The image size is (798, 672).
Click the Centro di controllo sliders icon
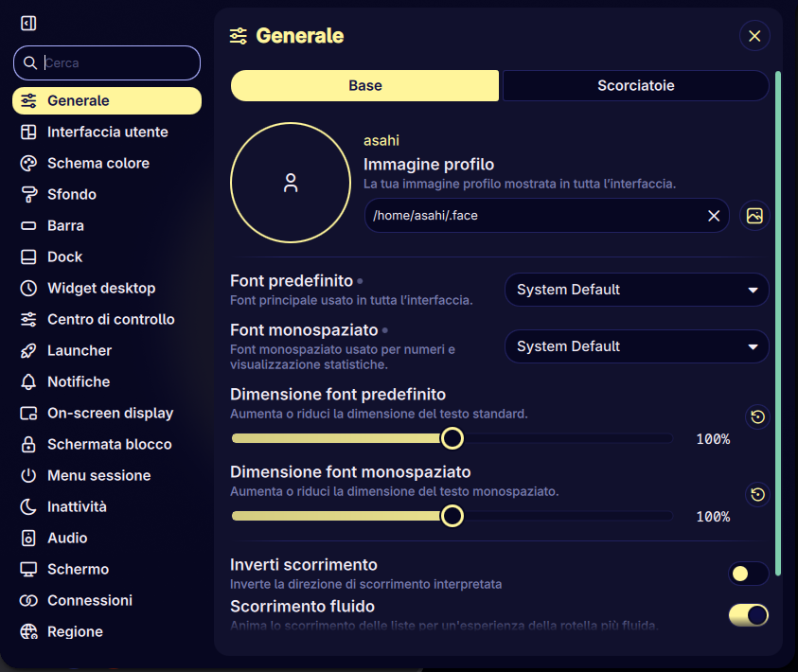(x=28, y=320)
